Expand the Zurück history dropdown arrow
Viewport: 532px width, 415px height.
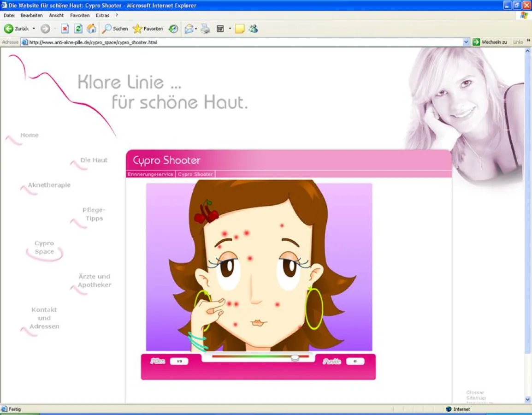pyautogui.click(x=34, y=29)
